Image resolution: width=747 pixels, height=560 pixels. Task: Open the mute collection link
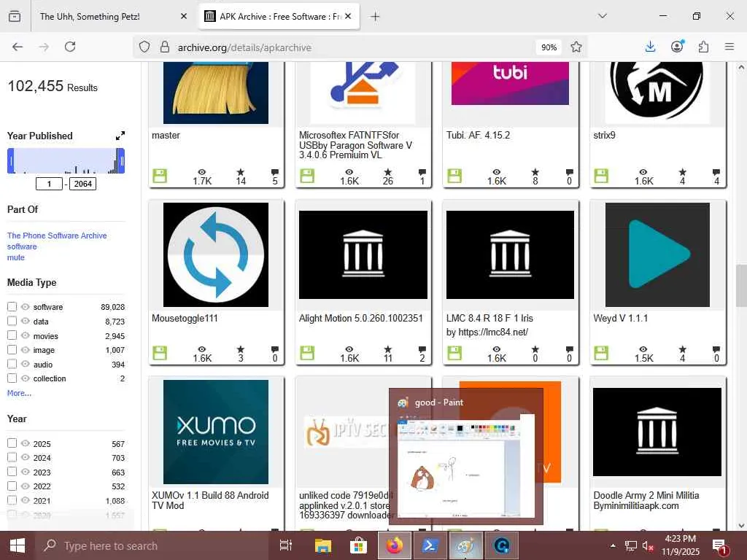tap(16, 257)
